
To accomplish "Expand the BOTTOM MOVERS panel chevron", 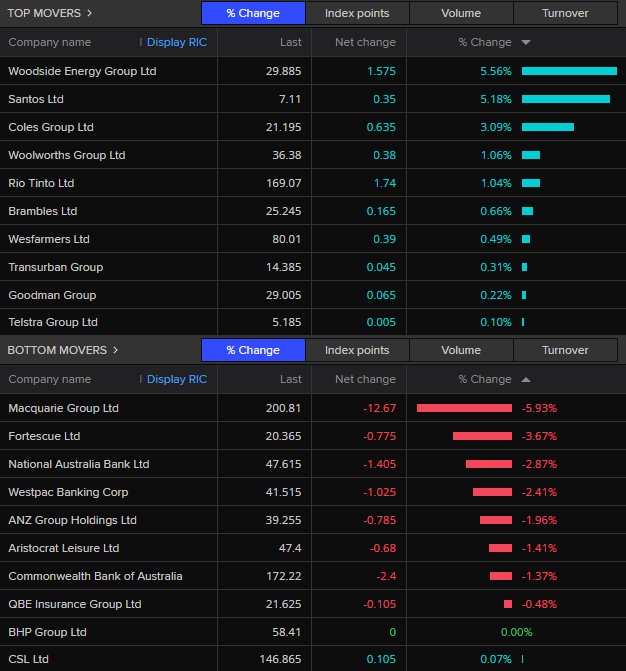I will [115, 350].
